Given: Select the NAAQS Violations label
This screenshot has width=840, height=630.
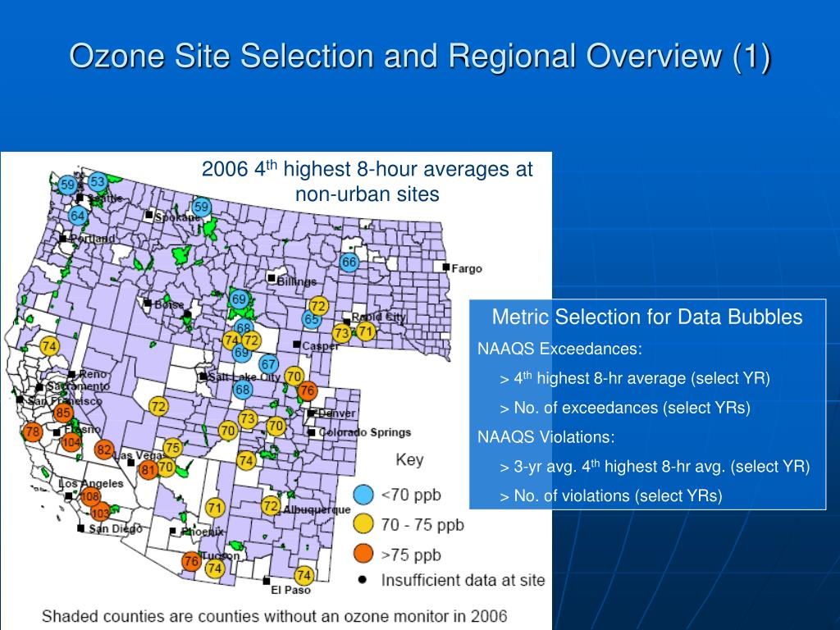Looking at the screenshot, I should click(546, 436).
